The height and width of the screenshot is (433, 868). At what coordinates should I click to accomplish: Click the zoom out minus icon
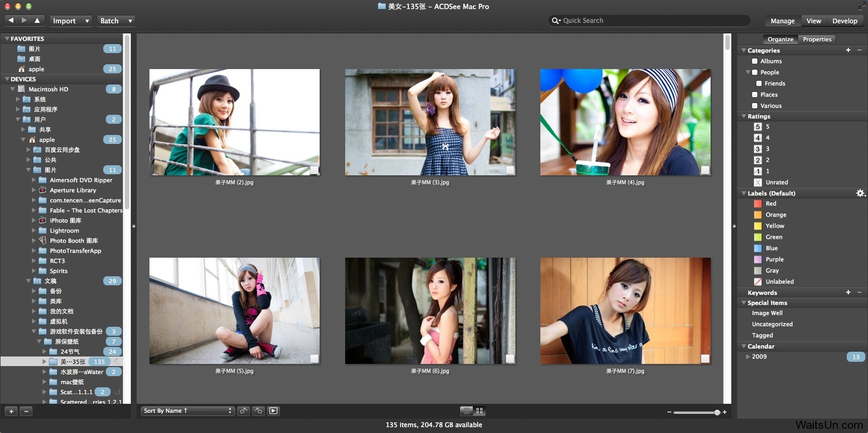(669, 412)
